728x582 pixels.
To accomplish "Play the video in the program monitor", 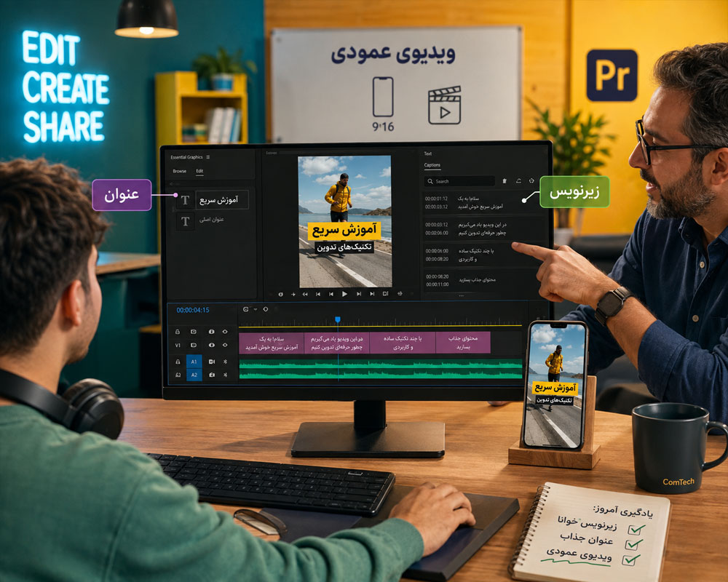I will click(344, 294).
